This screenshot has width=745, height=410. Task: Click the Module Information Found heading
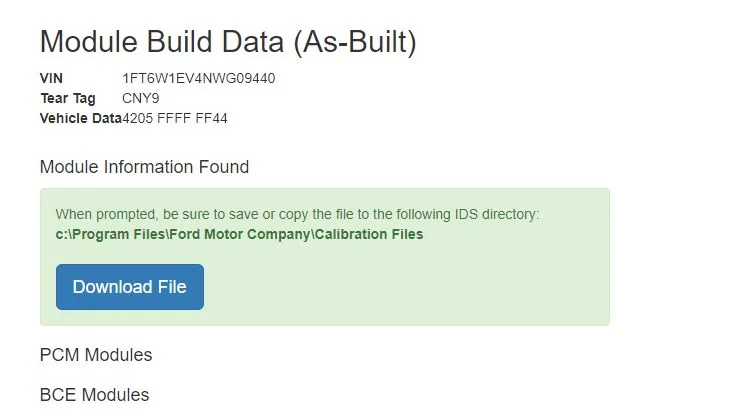tap(144, 167)
